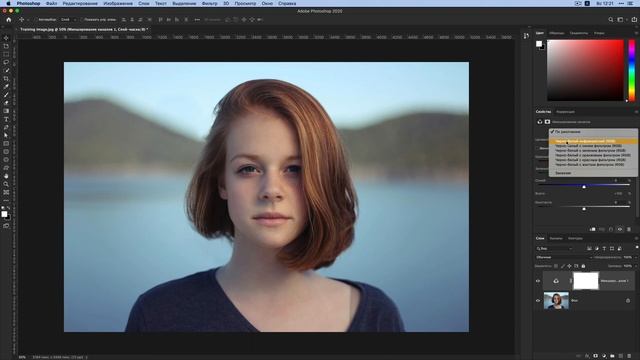This screenshot has height=360, width=640.
Task: Click the Home icon in the options bar
Action: tap(9, 19)
